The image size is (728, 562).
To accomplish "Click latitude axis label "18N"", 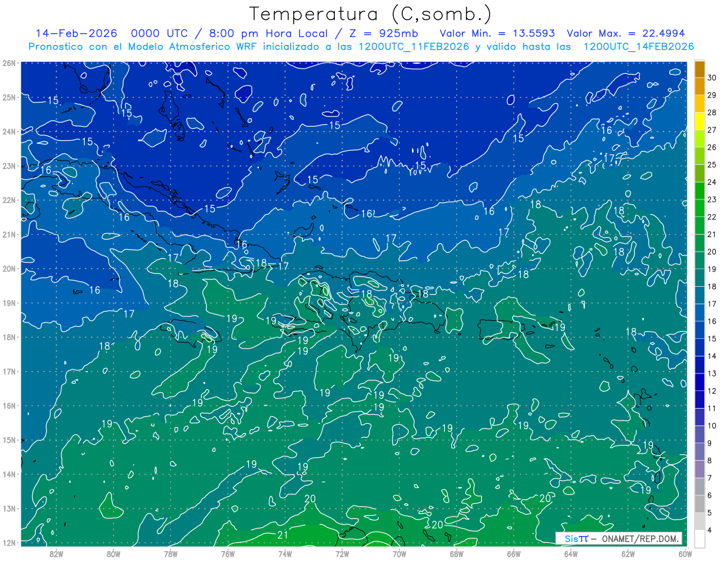I will (9, 337).
